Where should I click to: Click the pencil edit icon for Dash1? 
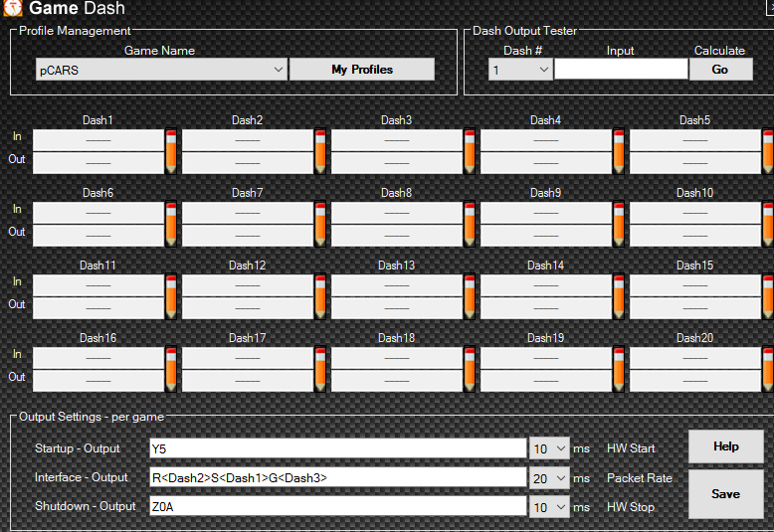(x=171, y=151)
